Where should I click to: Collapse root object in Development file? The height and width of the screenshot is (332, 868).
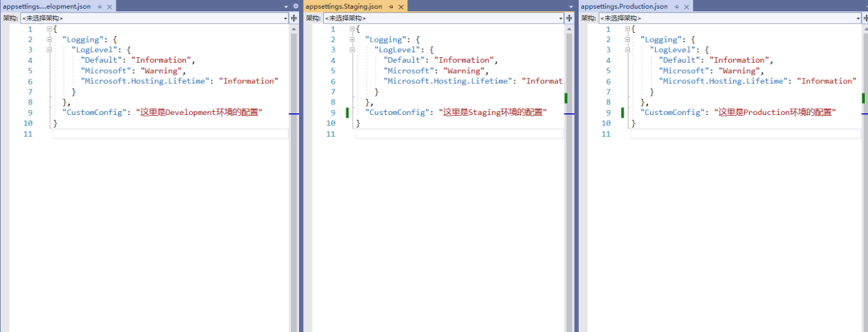click(49, 29)
